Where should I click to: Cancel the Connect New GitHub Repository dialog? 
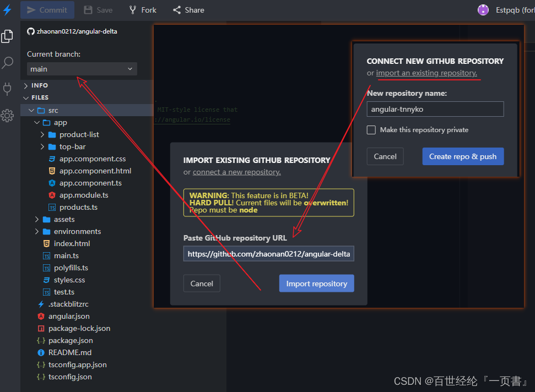pos(385,156)
